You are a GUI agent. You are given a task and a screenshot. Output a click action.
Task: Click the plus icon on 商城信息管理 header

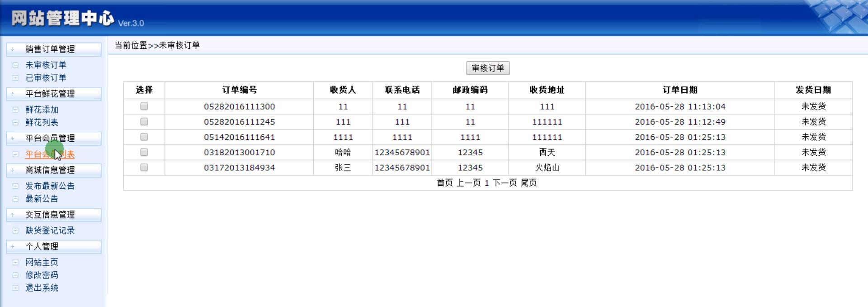point(13,170)
